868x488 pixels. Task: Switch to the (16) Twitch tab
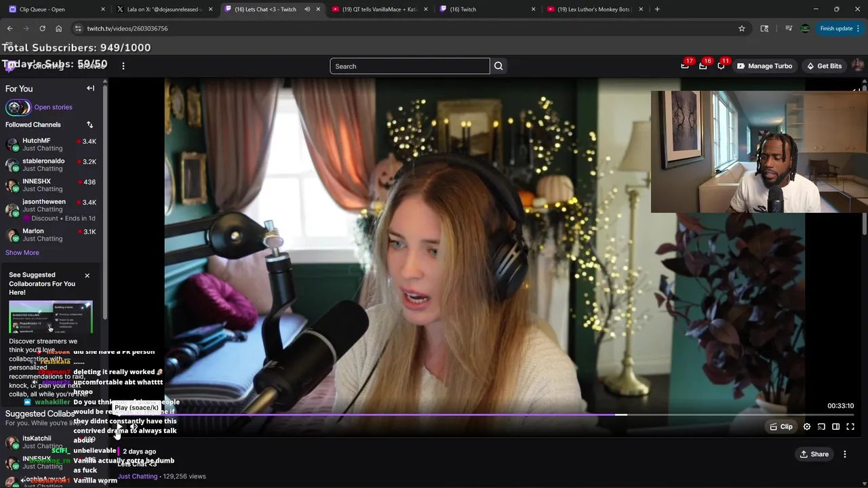coord(487,9)
